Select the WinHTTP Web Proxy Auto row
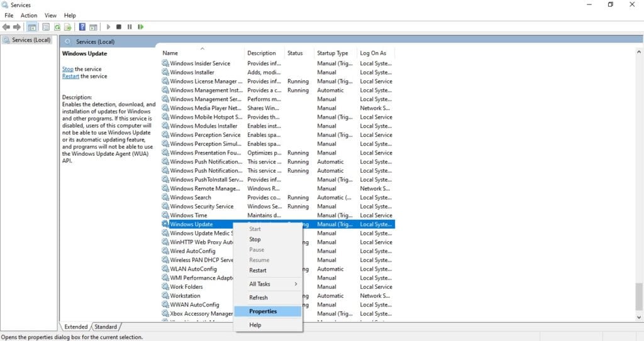 pos(277,242)
